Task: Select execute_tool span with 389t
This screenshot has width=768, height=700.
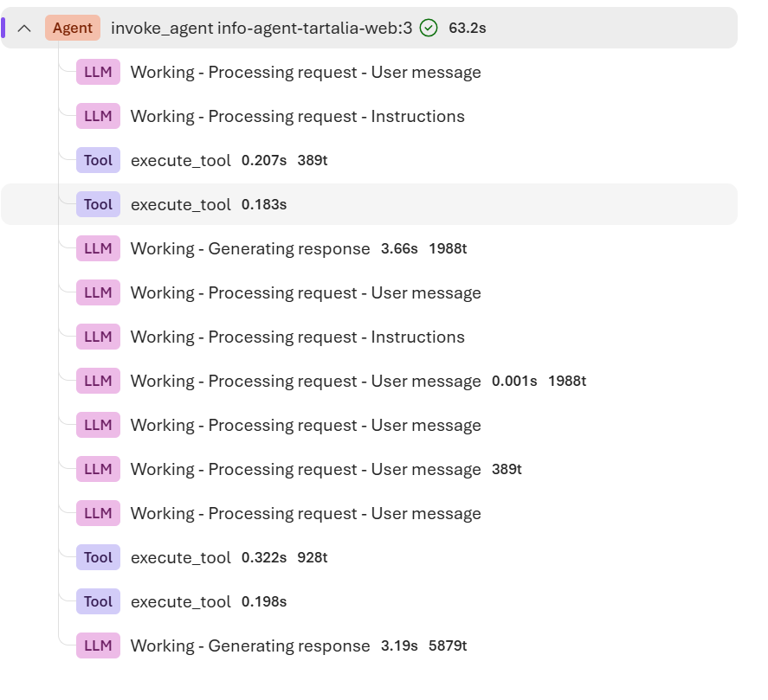Action: coord(370,161)
